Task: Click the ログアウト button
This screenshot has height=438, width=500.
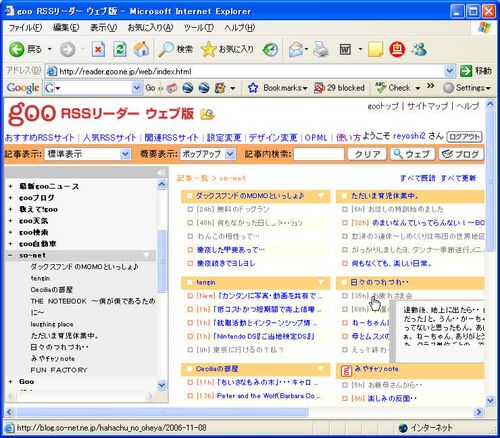Action: pyautogui.click(x=464, y=137)
